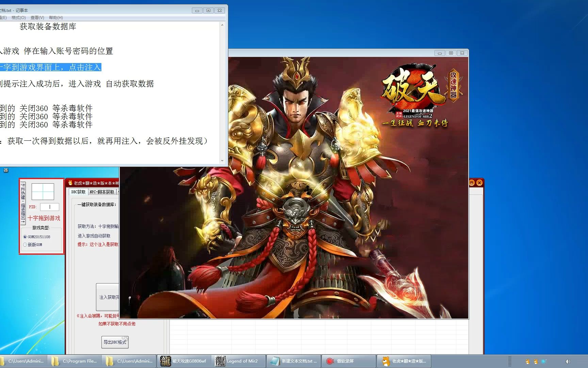Open third taskbar C:\Users\Admini... folder
The width and height of the screenshot is (588, 368).
coord(129,361)
